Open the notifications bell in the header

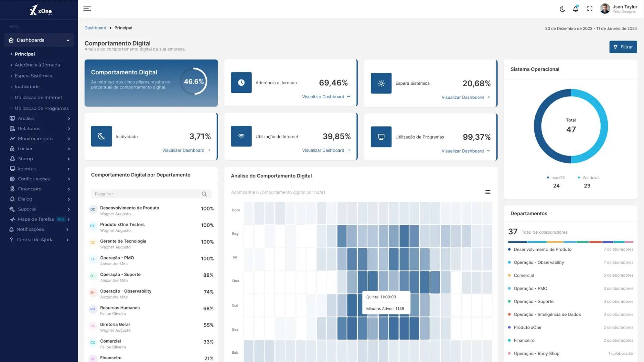coord(576,9)
